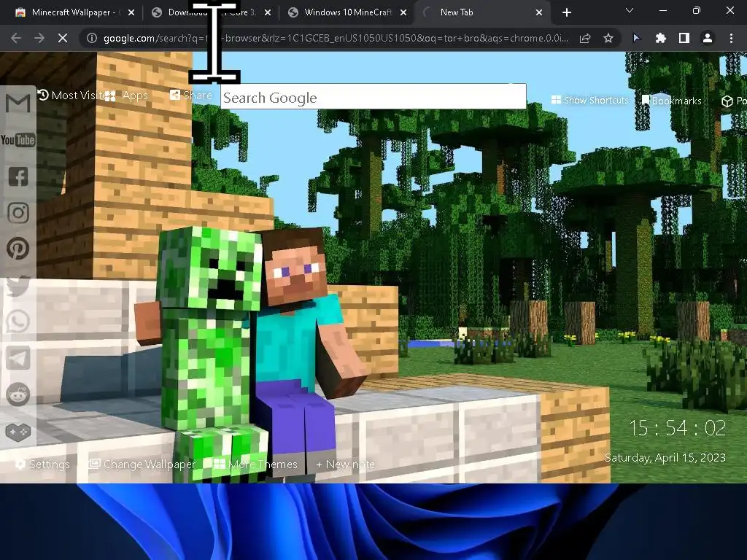Open a new tab with the plus button

pyautogui.click(x=566, y=13)
